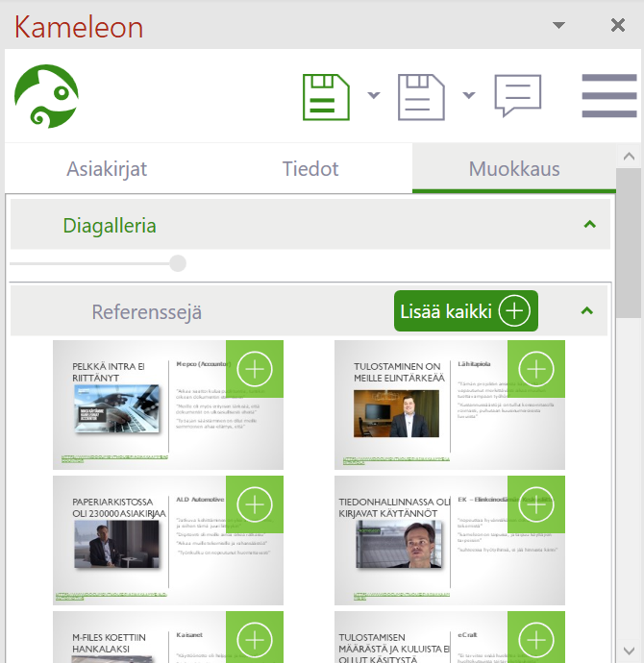Open the hamburger menu
Viewport: 644px width, 663px height.
click(x=609, y=95)
